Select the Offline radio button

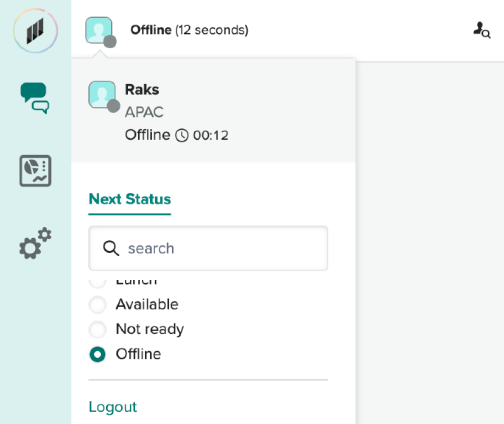[x=98, y=354]
